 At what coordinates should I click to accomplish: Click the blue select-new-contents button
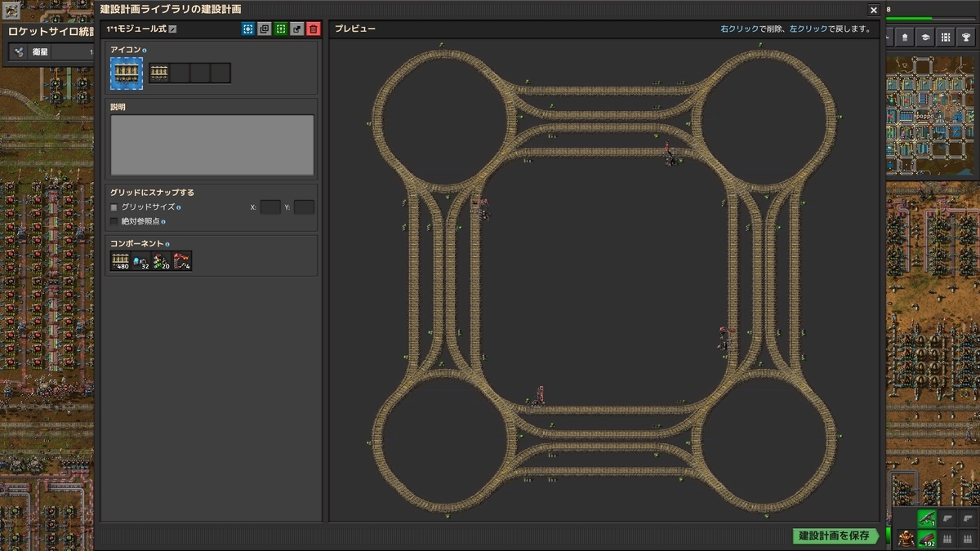click(x=247, y=29)
